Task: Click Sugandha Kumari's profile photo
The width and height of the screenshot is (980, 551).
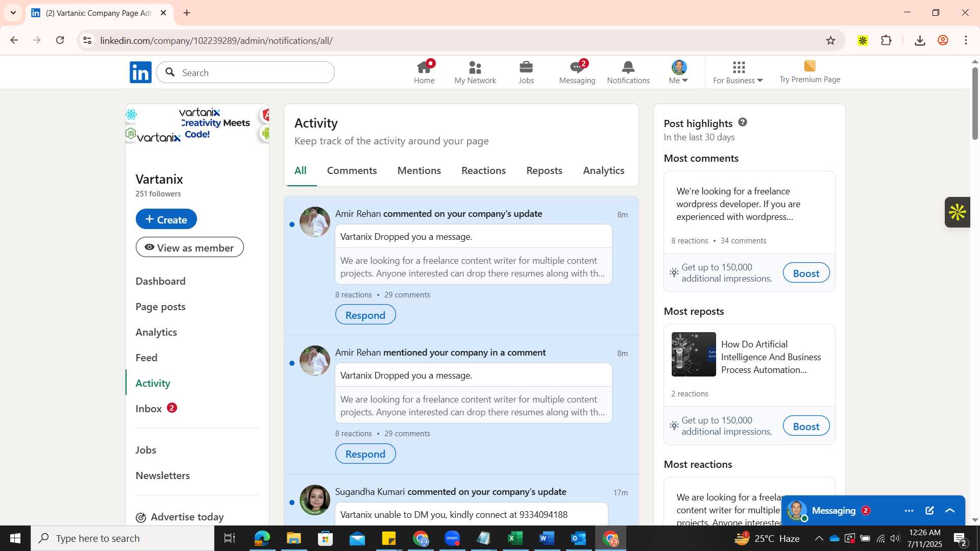Action: (314, 500)
